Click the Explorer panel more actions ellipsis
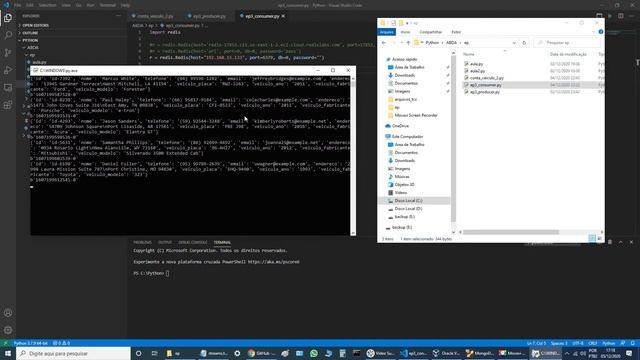Image resolution: width=640 pixels, height=360 pixels. 118,16
